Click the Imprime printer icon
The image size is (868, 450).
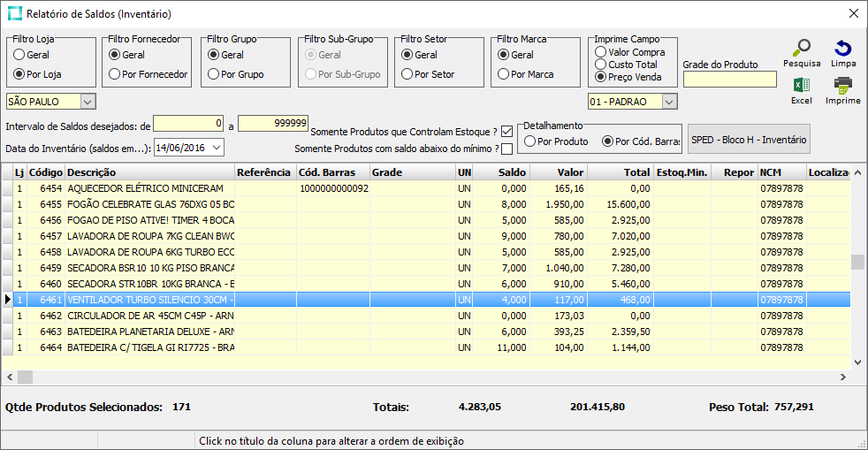pos(843,87)
